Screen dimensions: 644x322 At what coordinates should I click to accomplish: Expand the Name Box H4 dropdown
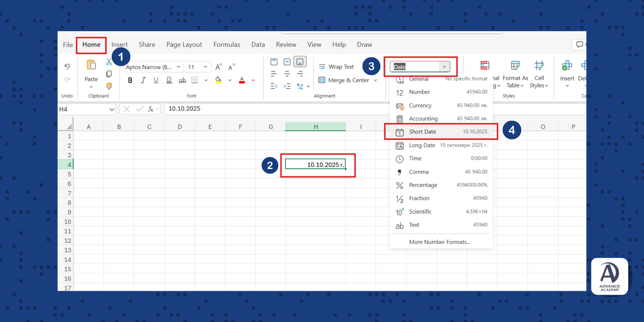(x=112, y=109)
